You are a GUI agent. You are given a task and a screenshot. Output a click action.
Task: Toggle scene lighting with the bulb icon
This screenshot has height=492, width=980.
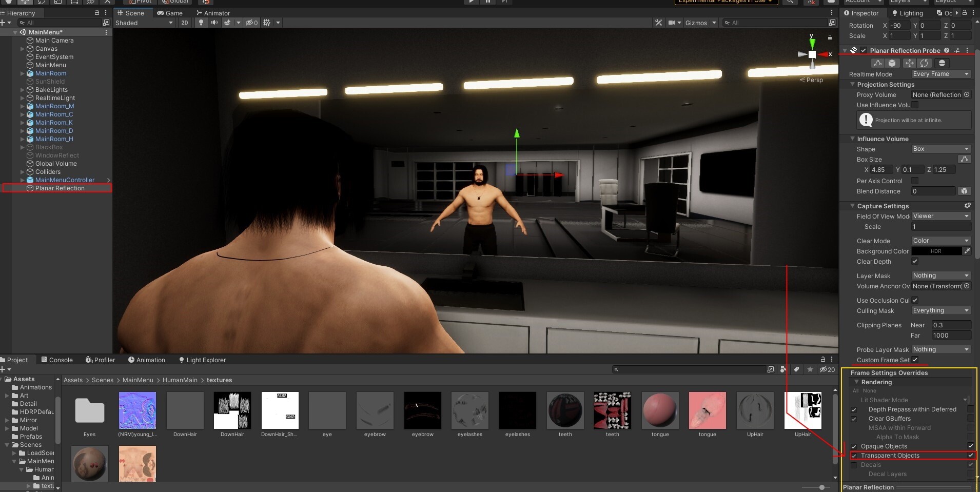pyautogui.click(x=200, y=23)
